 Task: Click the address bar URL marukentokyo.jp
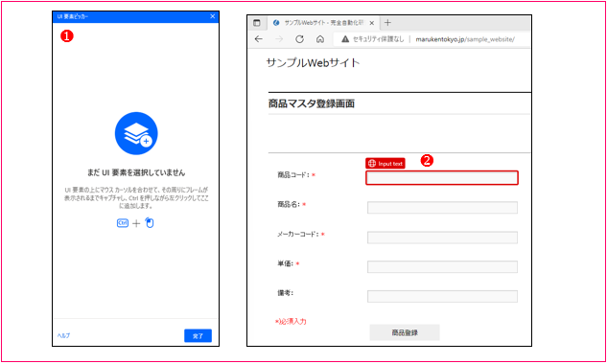[x=465, y=39]
